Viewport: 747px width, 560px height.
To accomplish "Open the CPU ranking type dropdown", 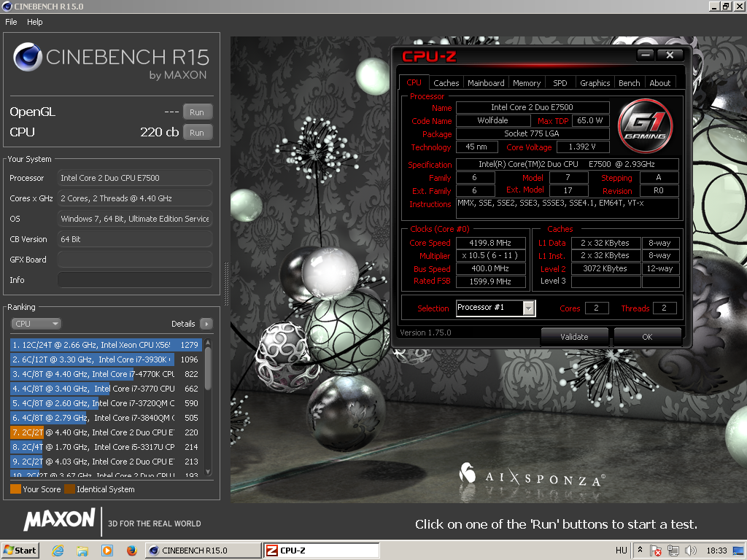I will click(36, 324).
